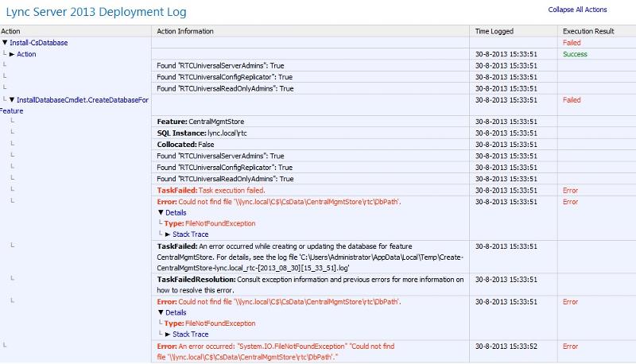This screenshot has height=364, width=636.
Task: Collapse the first error's Details triangle
Action: tap(161, 212)
